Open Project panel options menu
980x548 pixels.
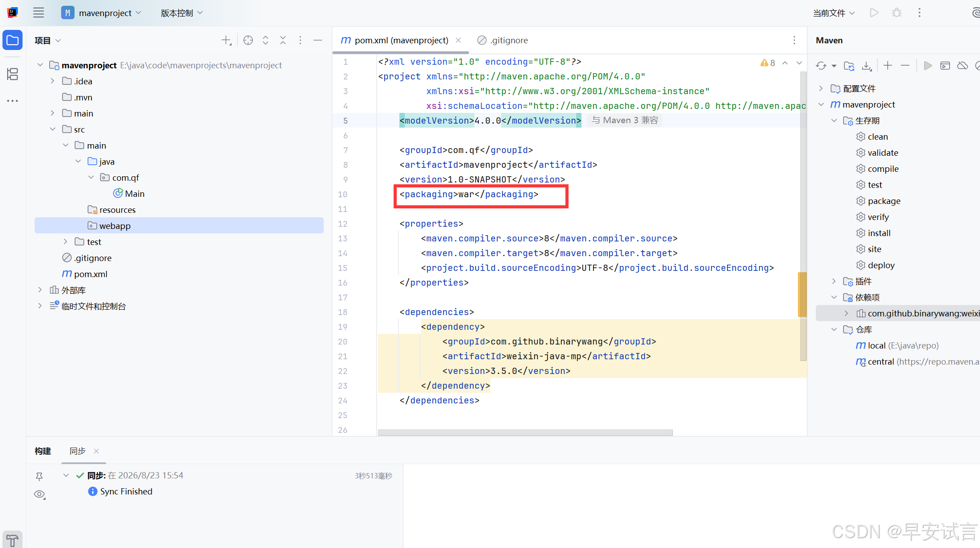pyautogui.click(x=300, y=41)
